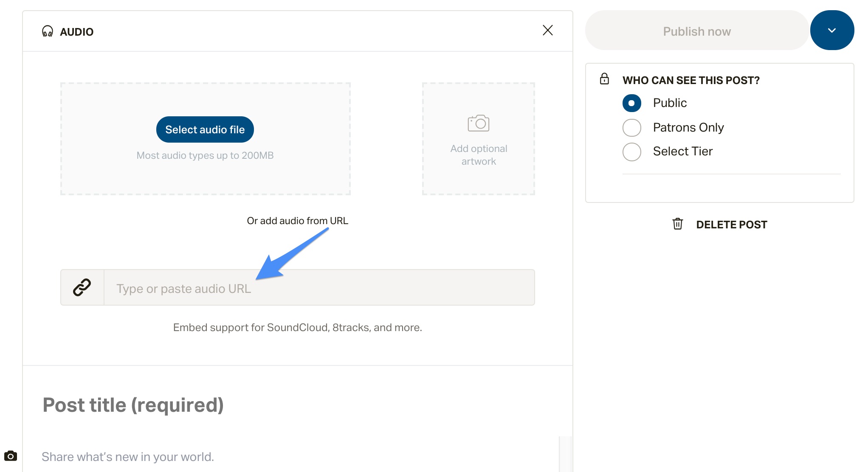Click the Select Tier label text

[x=683, y=151]
